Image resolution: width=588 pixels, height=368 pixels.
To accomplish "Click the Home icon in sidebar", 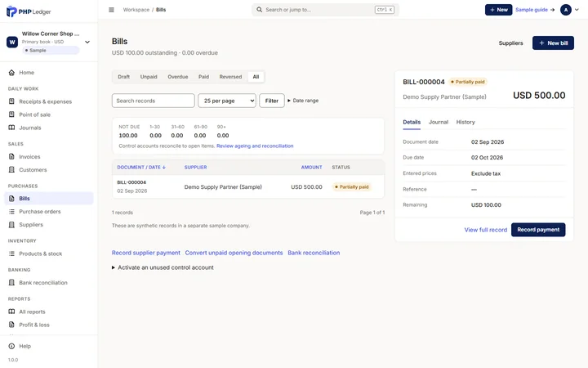I will (x=11, y=73).
